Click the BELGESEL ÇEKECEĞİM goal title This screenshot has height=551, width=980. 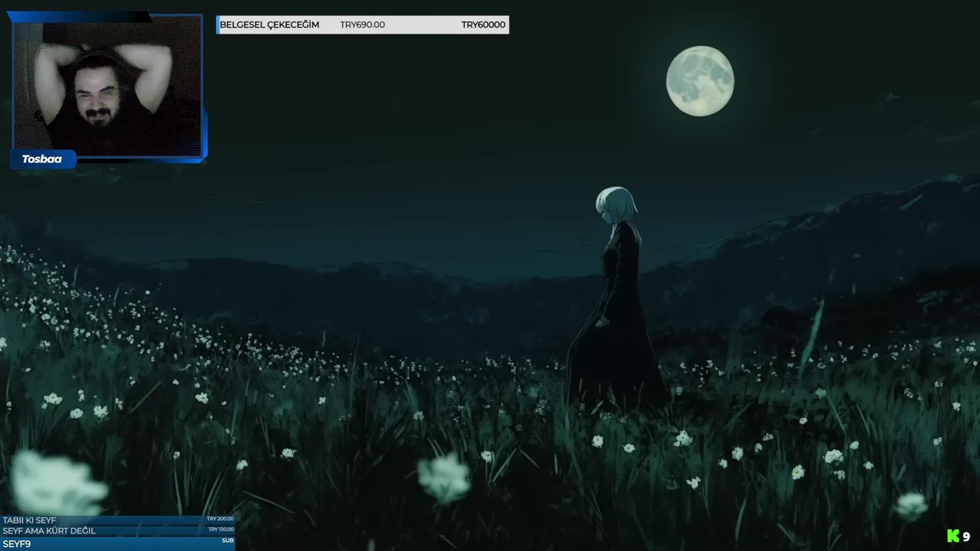coord(269,24)
